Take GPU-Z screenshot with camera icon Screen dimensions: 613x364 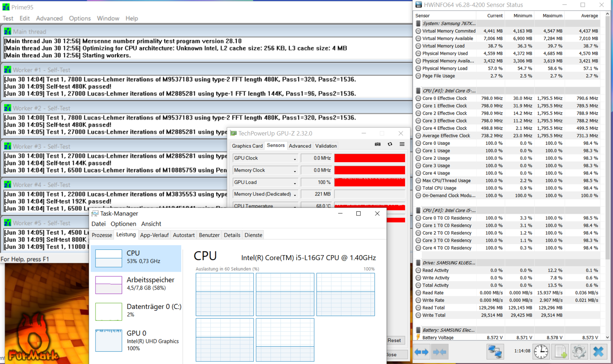pyautogui.click(x=377, y=144)
